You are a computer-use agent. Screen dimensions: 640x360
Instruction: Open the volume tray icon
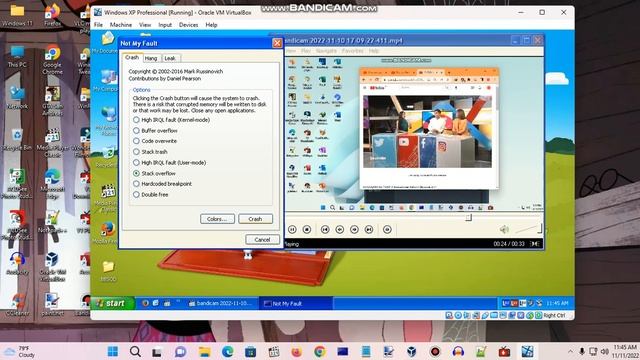tap(604, 351)
